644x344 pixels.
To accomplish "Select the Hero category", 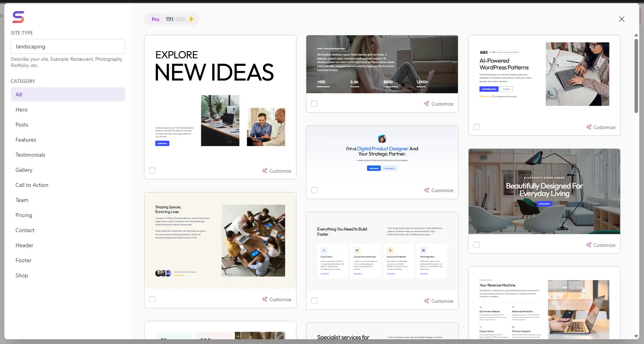I will (21, 110).
